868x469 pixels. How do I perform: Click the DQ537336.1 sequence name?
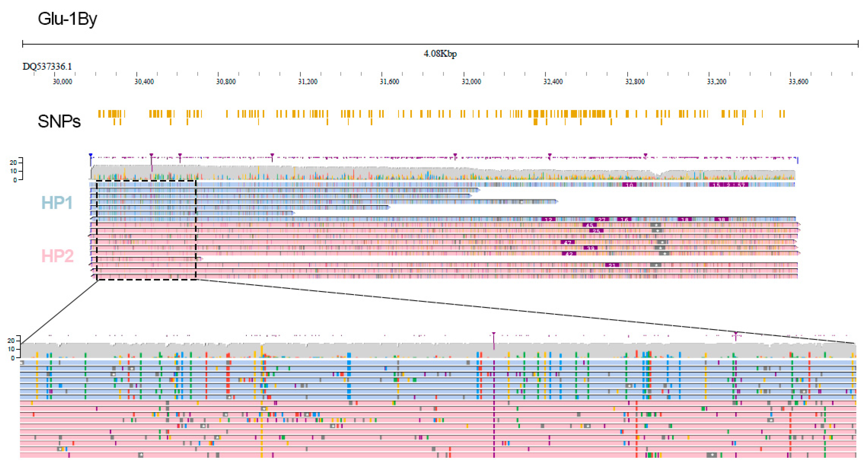click(x=47, y=66)
